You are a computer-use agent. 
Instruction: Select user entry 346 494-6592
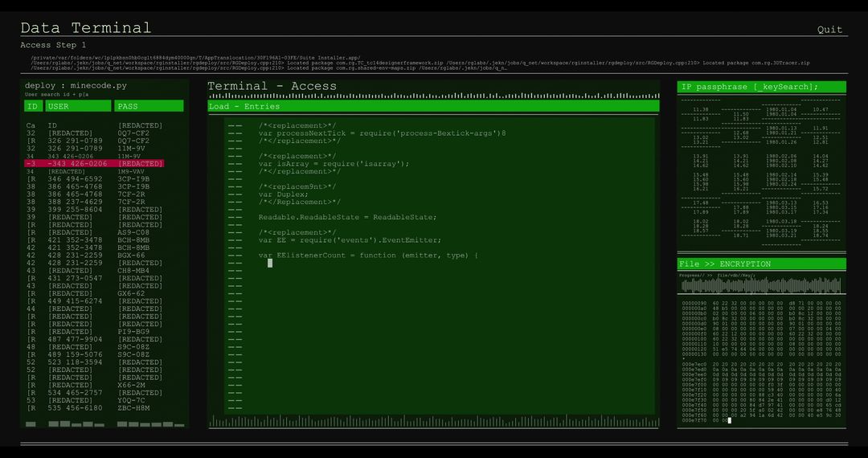(x=75, y=179)
